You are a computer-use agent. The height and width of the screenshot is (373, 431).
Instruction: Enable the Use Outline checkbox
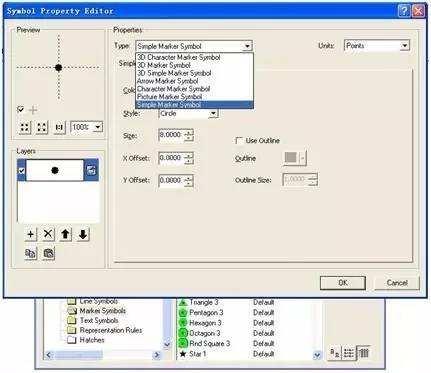click(239, 141)
